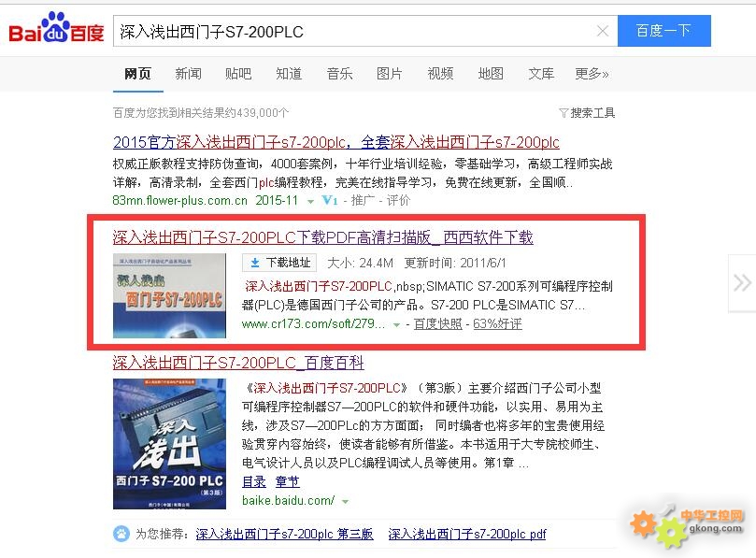
Task: Clear the search box with the X icon
Action: tap(602, 32)
